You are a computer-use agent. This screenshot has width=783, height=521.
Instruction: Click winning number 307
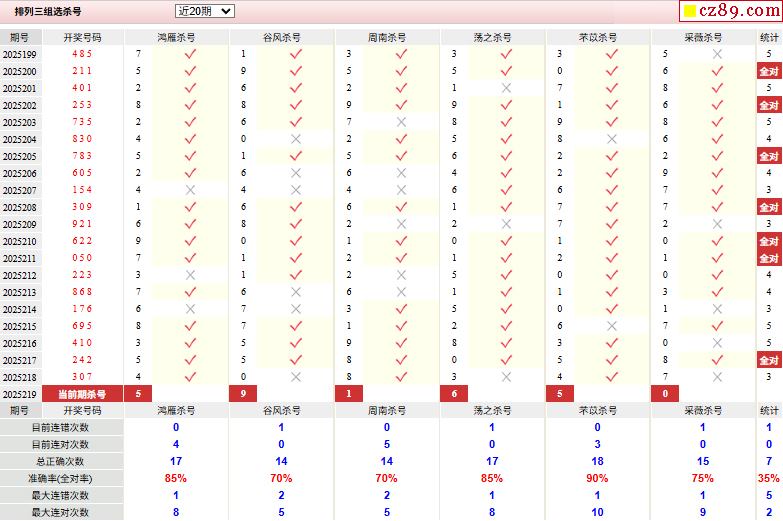[82, 377]
